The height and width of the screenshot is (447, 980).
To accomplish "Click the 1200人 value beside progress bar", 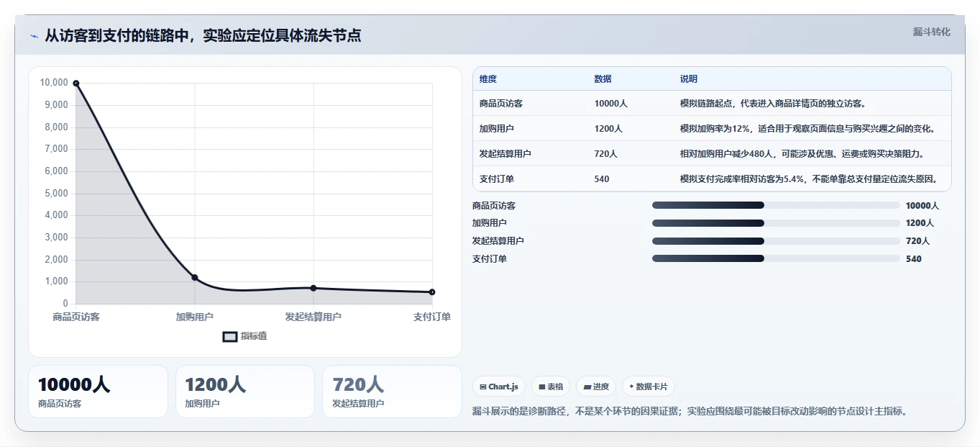I will coord(920,223).
